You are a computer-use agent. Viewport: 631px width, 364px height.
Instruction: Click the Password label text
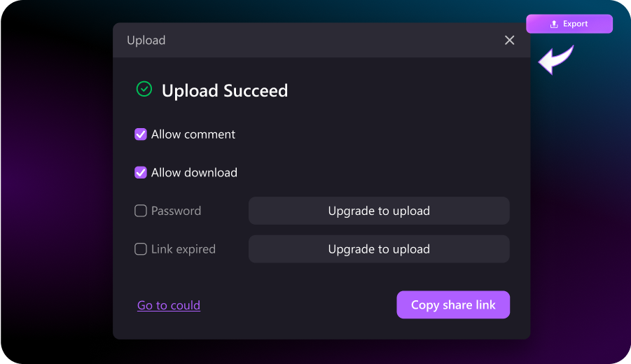click(176, 211)
